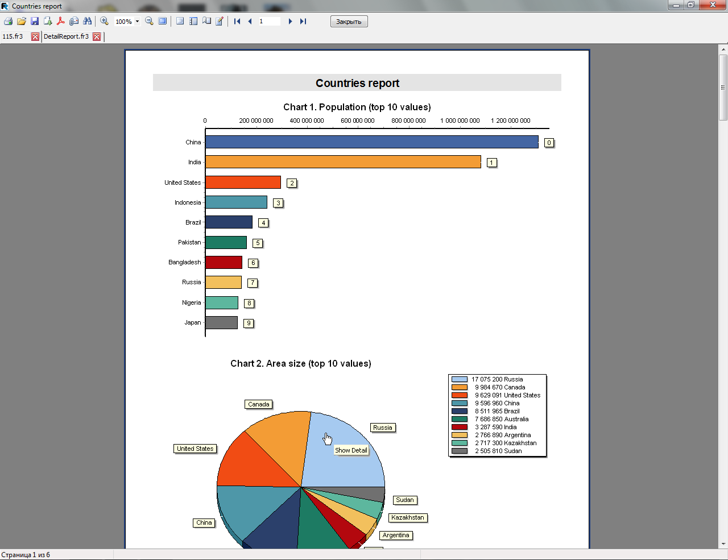The height and width of the screenshot is (560, 728).
Task: Click the Zoom in magnifier icon
Action: point(105,21)
